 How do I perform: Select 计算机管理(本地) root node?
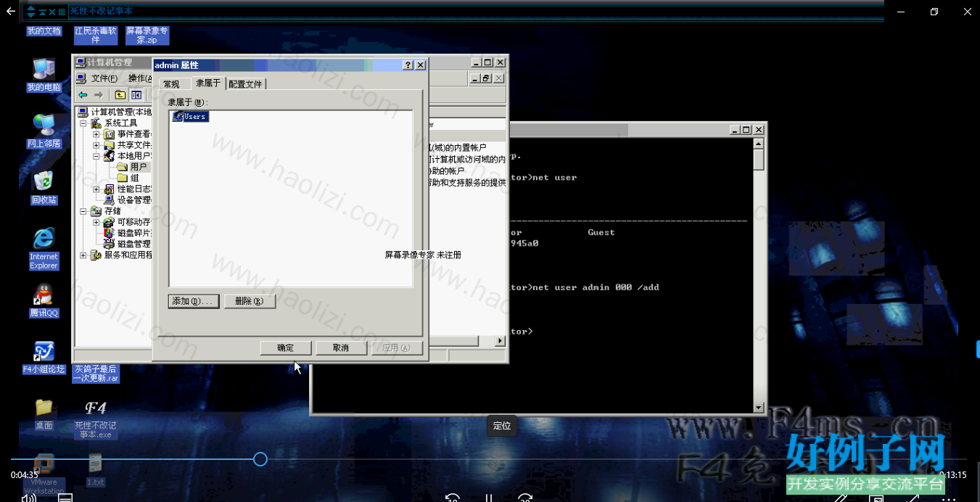click(115, 112)
